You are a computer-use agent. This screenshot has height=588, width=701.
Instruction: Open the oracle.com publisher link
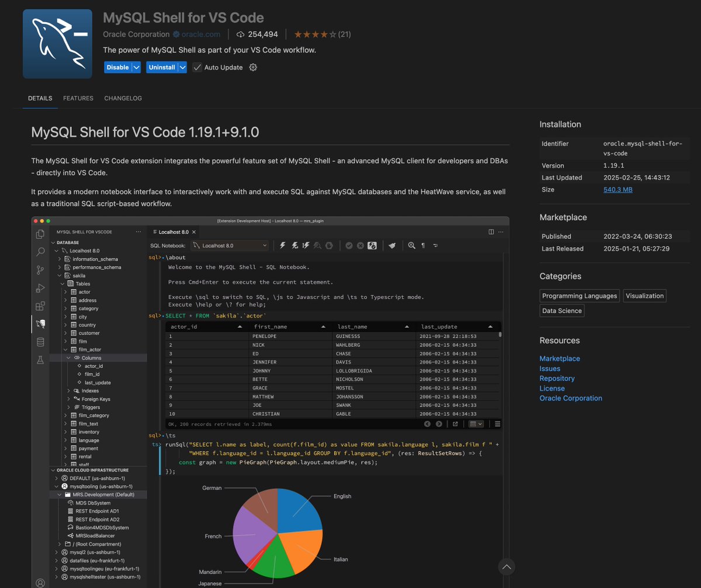[200, 34]
